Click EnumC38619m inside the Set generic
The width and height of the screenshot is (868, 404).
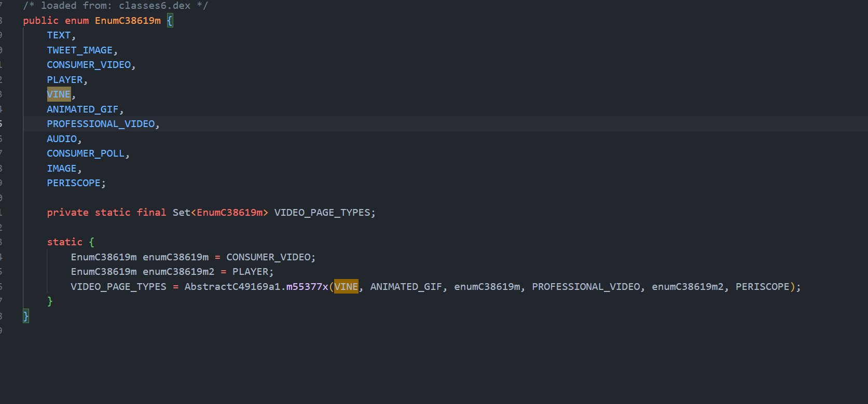click(x=229, y=213)
